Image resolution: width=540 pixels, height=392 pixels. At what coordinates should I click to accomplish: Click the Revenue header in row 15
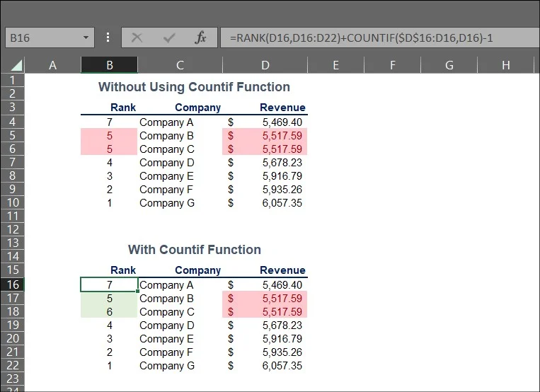coord(282,270)
